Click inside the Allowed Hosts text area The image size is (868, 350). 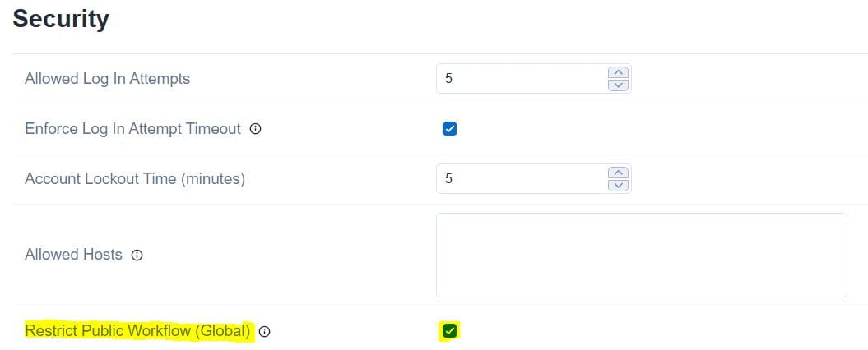click(641, 255)
